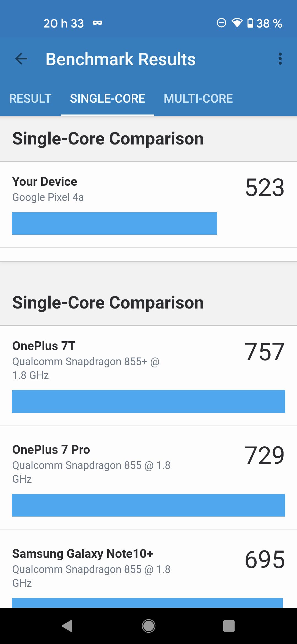297x644 pixels.
Task: Tap the Do Not Disturb status icon
Action: (x=221, y=23)
